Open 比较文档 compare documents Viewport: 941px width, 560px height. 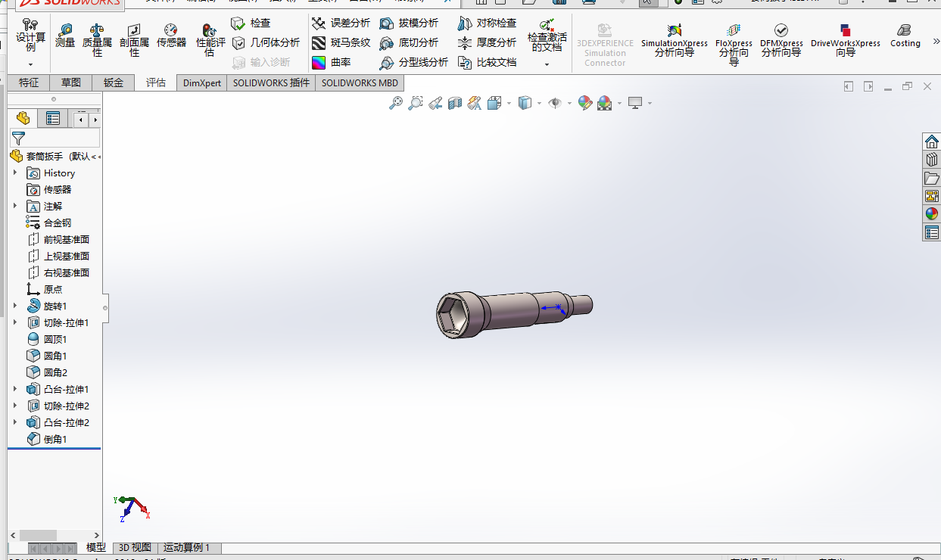coord(487,63)
